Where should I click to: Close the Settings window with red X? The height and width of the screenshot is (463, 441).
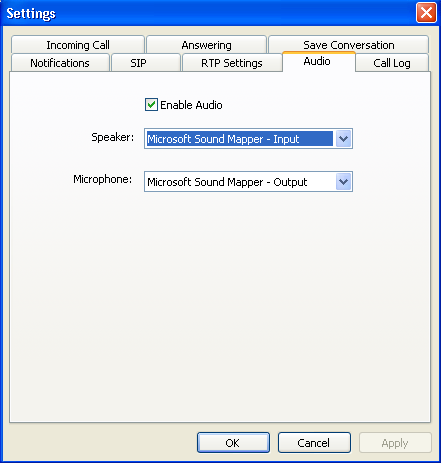point(426,13)
